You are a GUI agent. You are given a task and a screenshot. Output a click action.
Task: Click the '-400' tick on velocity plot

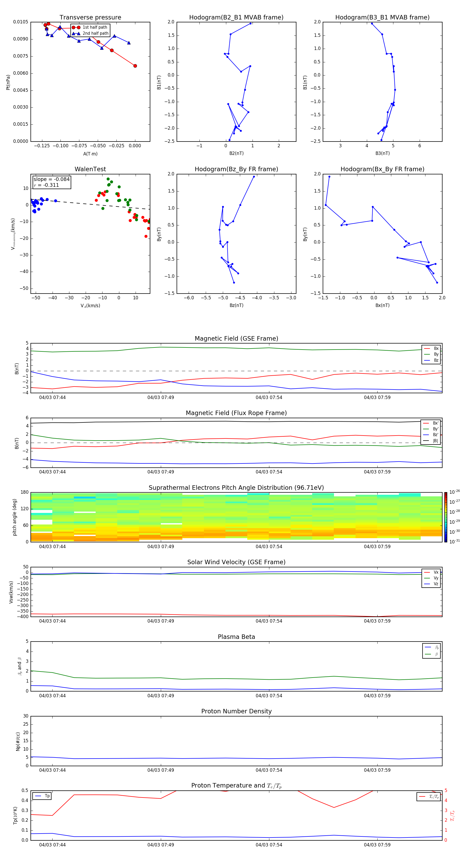click(x=23, y=617)
